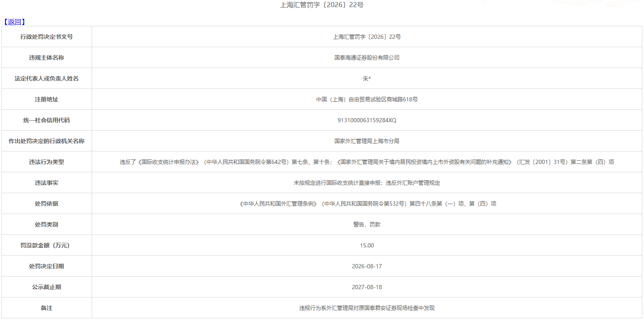
Task: Select penalty category 警告，罚款
Action: pos(367,224)
